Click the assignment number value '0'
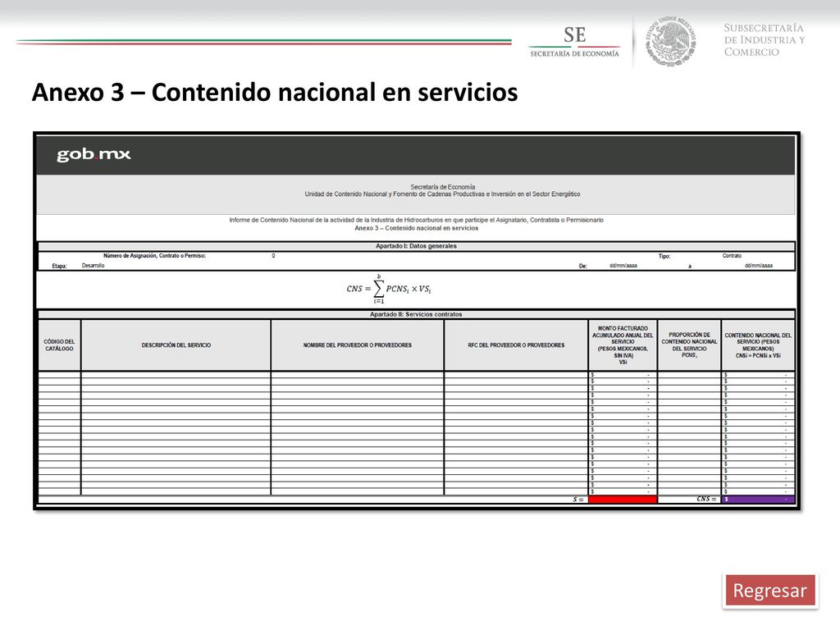This screenshot has height=630, width=840. (273, 256)
